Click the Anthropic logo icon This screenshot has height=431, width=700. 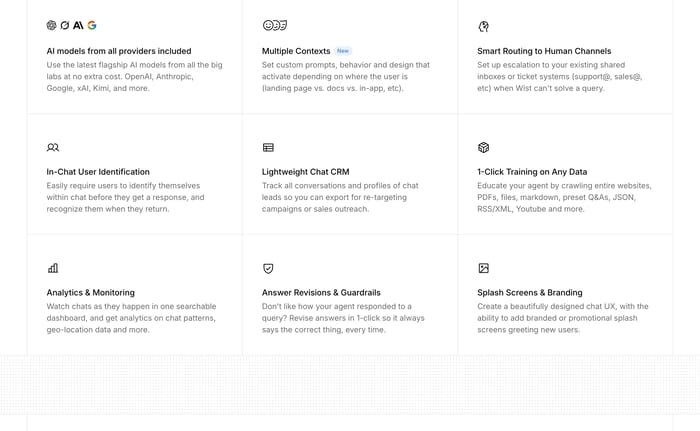[x=78, y=25]
